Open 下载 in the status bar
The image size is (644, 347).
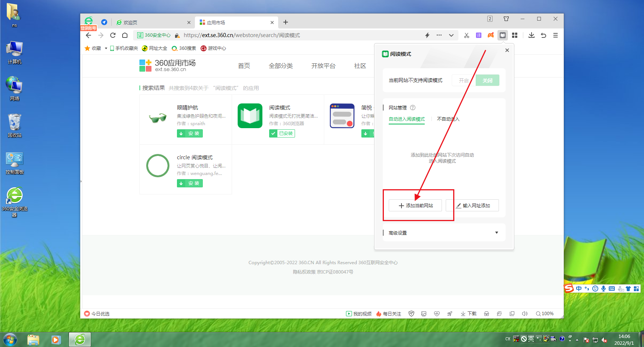point(469,314)
